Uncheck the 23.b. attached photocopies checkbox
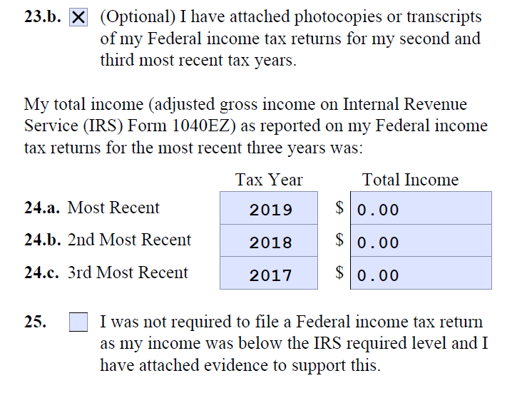The height and width of the screenshot is (403, 532). [78, 17]
